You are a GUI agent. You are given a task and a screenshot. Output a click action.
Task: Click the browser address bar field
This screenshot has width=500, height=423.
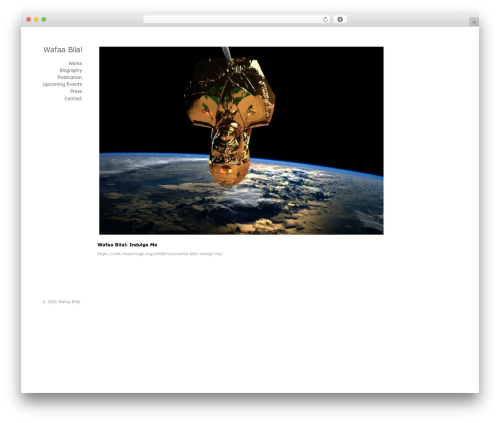(x=237, y=20)
